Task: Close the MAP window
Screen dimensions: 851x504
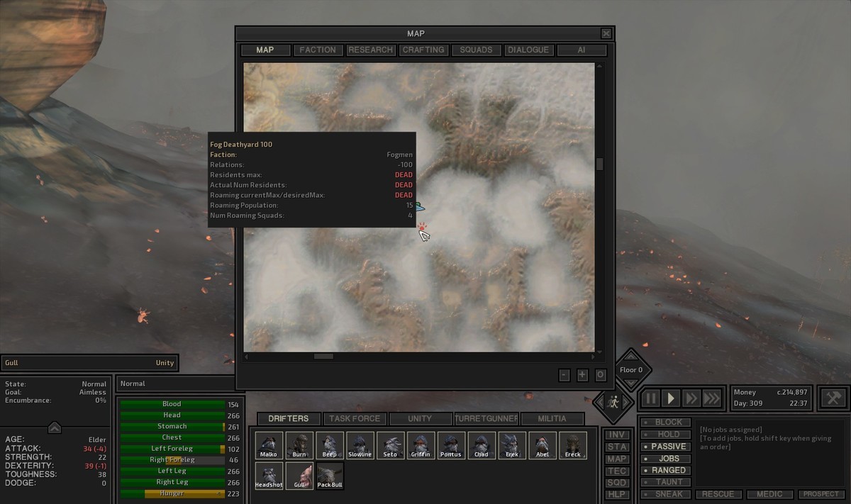Action: tap(606, 33)
